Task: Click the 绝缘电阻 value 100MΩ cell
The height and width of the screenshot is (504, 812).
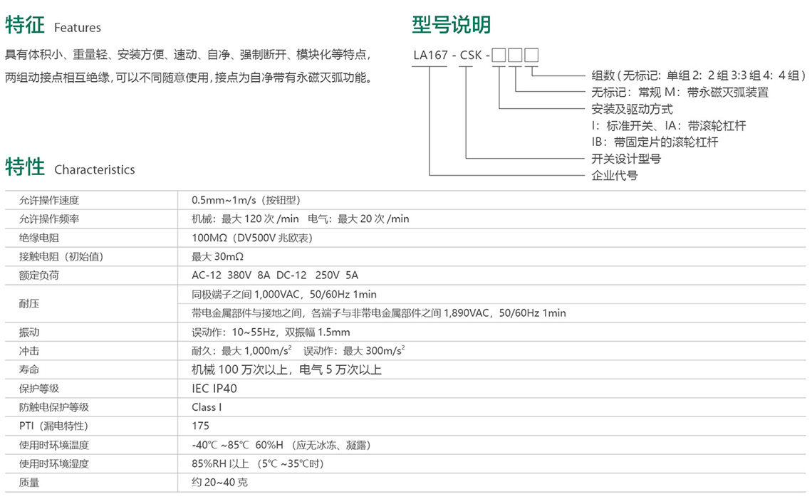Action: tap(252, 238)
